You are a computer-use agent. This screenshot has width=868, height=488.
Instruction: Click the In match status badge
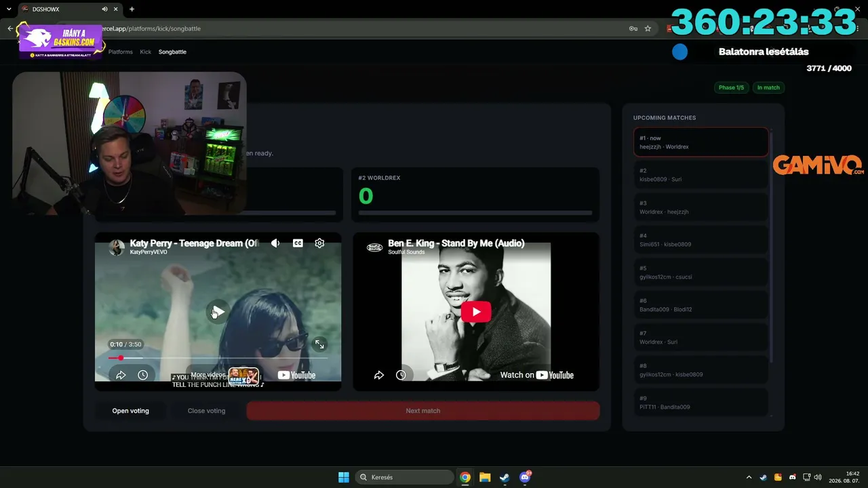(x=768, y=87)
